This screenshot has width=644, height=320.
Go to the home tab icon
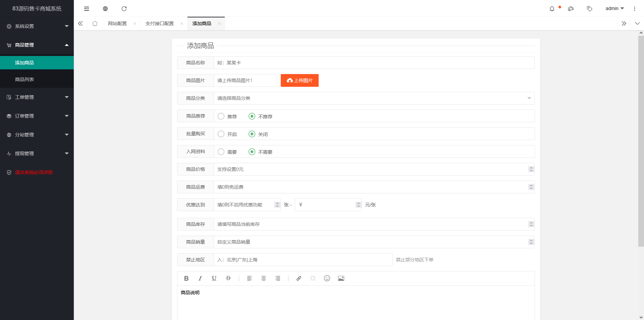pos(95,23)
